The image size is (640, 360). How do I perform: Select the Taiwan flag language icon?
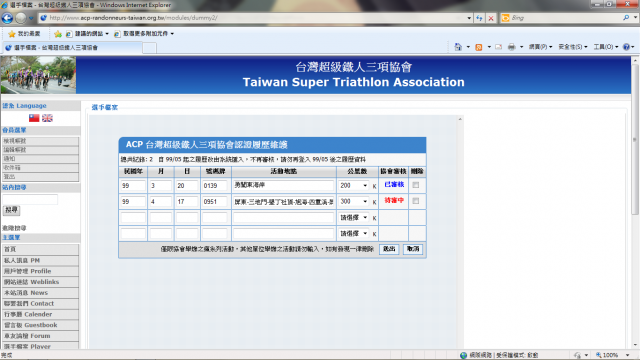[34, 118]
